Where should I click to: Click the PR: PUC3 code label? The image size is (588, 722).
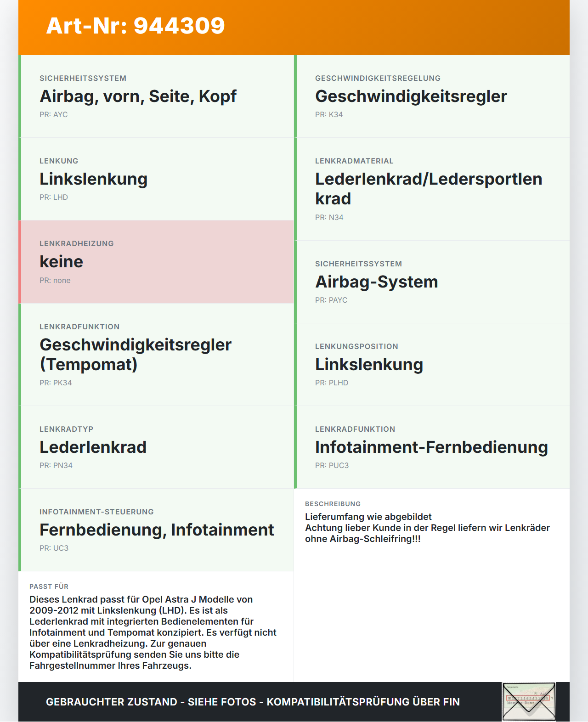332,465
